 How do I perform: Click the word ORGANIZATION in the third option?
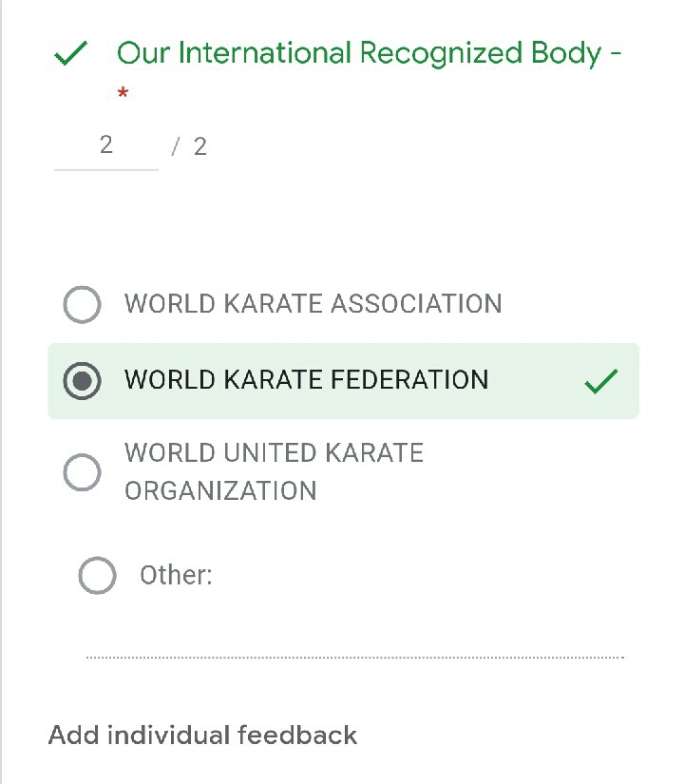(220, 491)
